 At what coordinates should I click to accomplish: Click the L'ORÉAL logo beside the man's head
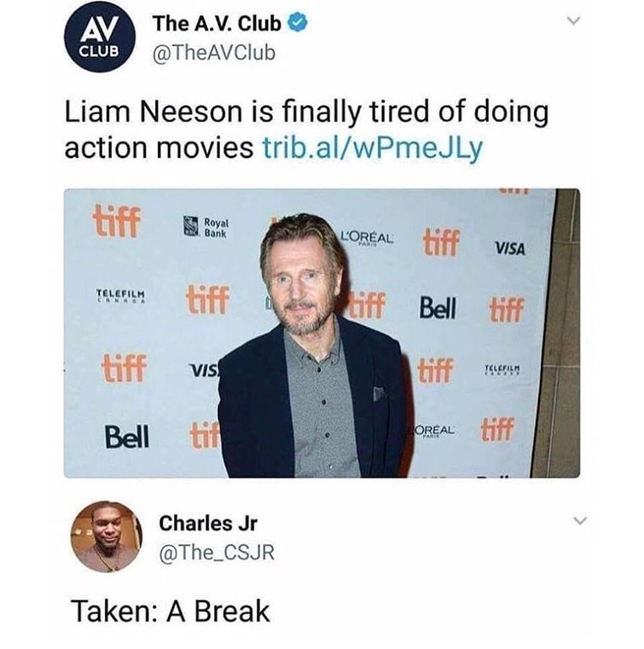click(367, 239)
